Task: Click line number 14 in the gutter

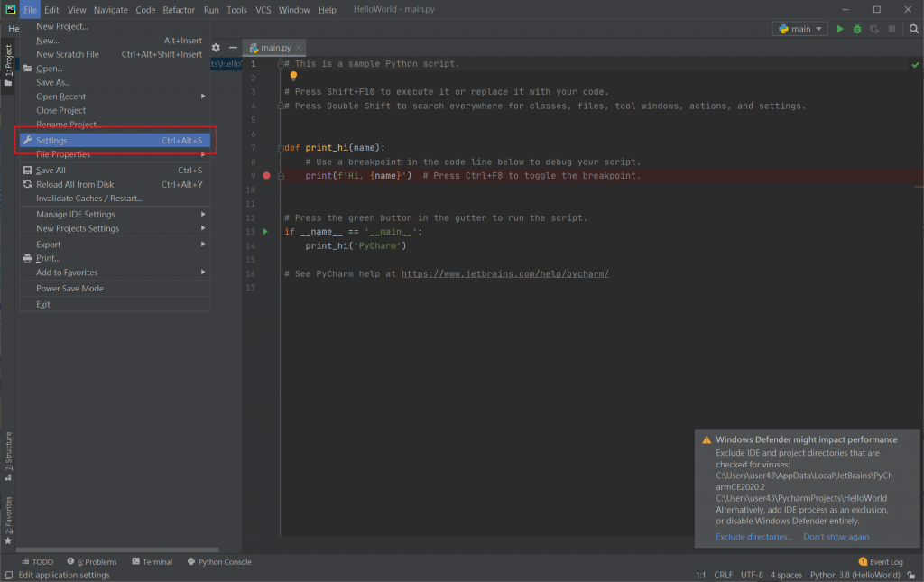Action: point(251,245)
